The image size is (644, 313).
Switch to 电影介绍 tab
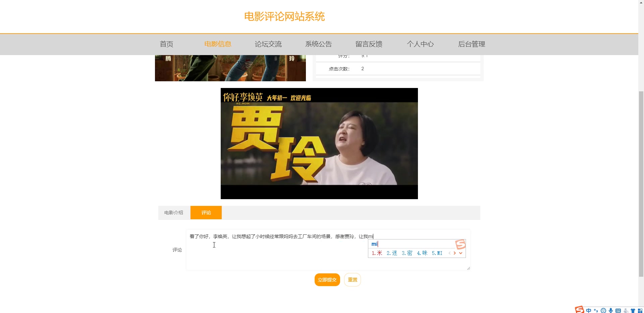(174, 213)
